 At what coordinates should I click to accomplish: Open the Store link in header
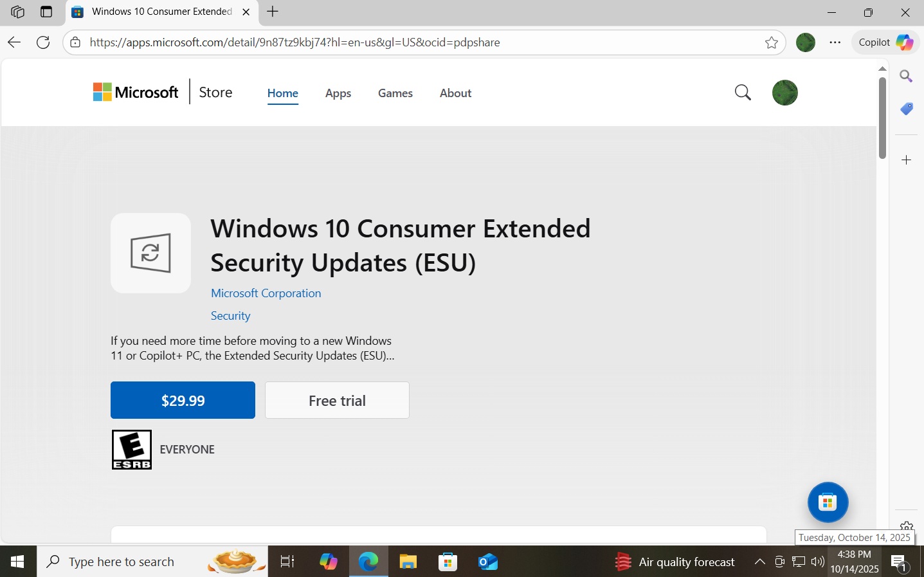[215, 93]
